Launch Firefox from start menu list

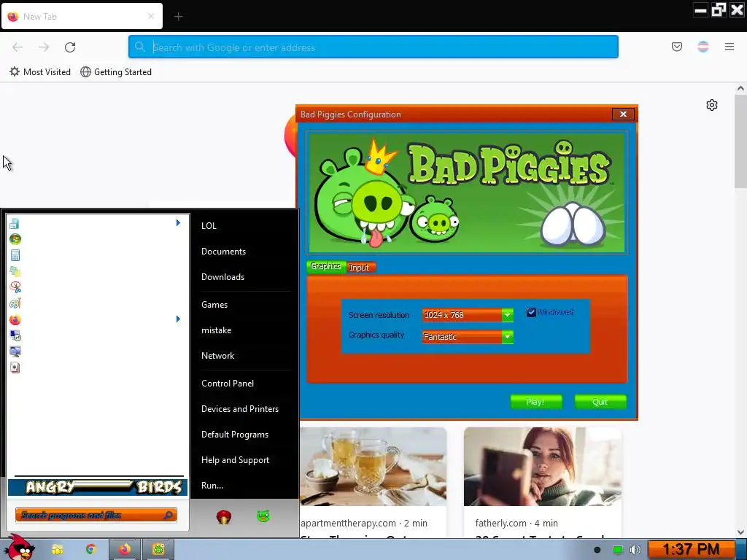point(15,319)
